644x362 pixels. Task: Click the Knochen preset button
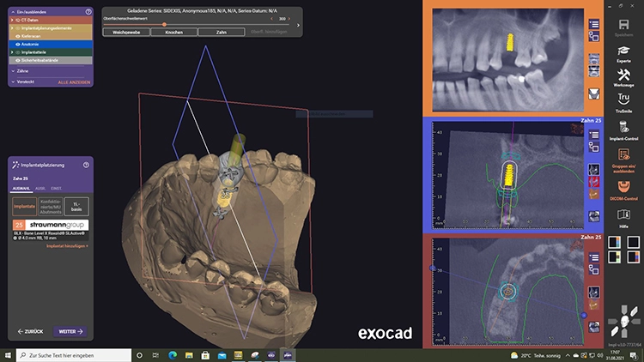point(174,32)
